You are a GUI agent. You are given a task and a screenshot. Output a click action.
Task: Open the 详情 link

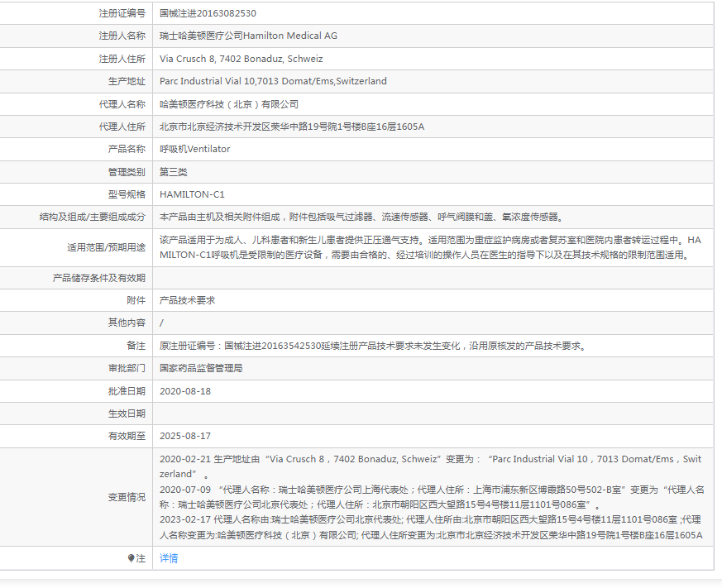[169, 558]
